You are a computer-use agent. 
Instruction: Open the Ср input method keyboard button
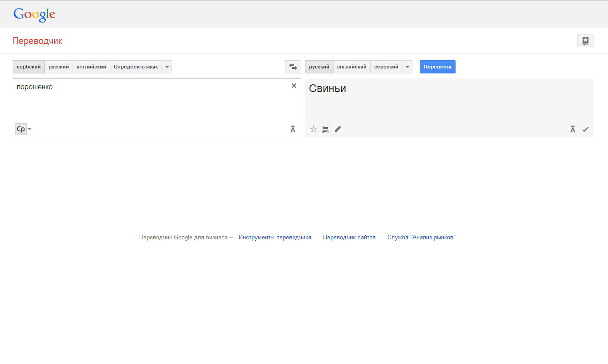(x=21, y=129)
